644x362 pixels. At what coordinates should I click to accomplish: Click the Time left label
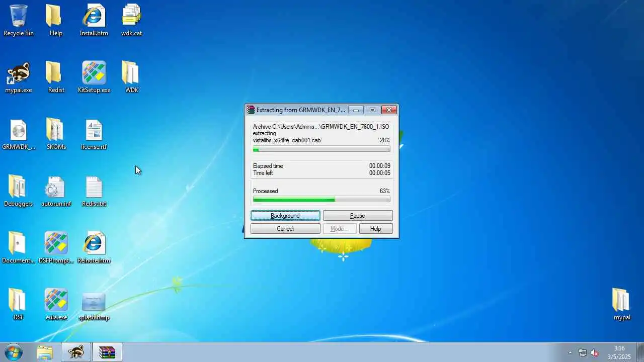pyautogui.click(x=263, y=173)
